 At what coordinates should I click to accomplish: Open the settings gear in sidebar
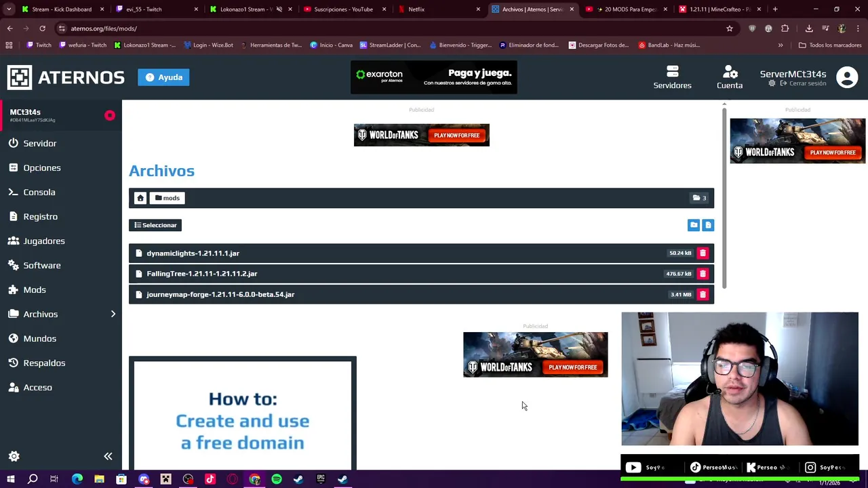tap(14, 456)
